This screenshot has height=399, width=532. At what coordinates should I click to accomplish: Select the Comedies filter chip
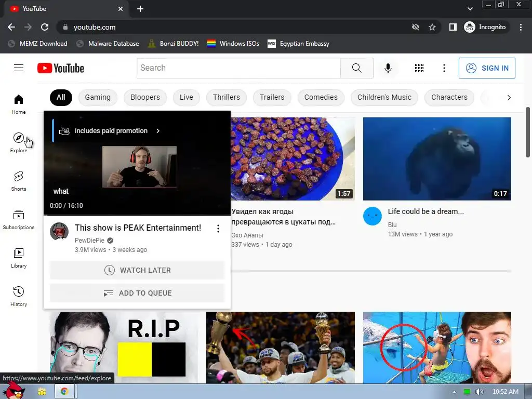[x=321, y=97]
